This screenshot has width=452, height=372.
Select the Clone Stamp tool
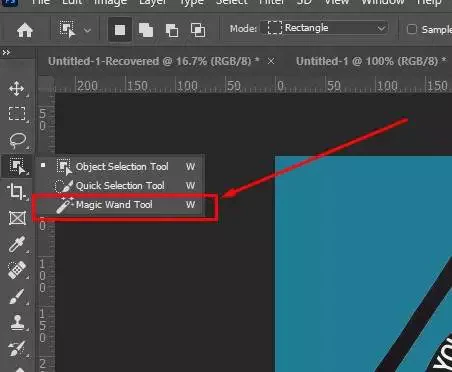(x=17, y=322)
